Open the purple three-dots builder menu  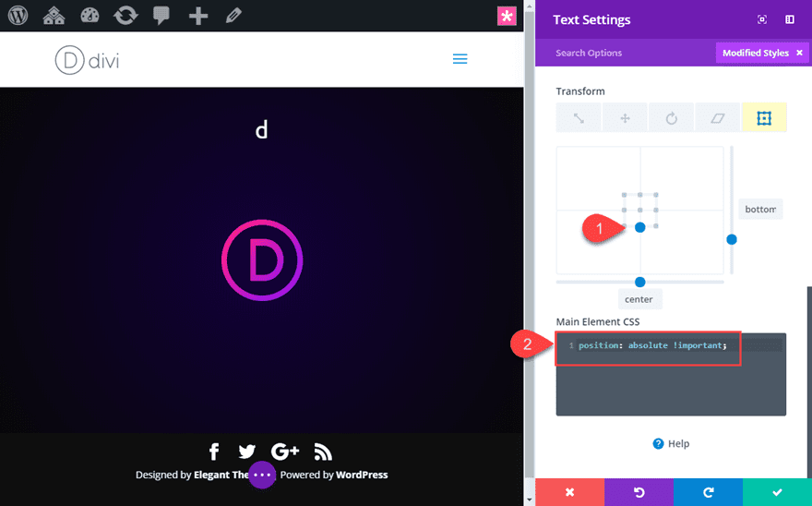262,475
